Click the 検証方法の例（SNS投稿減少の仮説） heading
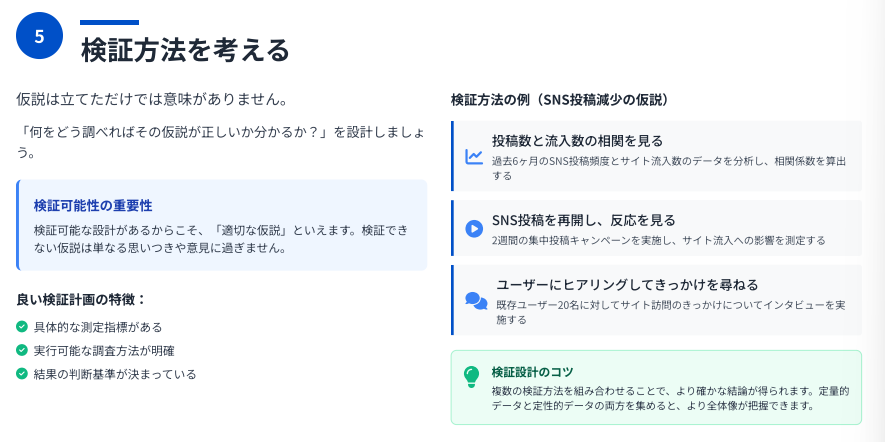Image resolution: width=885 pixels, height=442 pixels. 560,99
